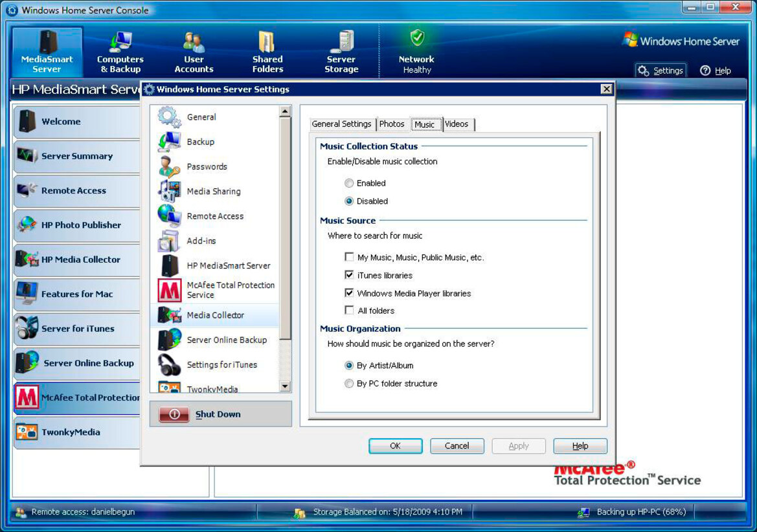The image size is (757, 532).
Task: Select Media Collector in the settings list
Action: [215, 315]
